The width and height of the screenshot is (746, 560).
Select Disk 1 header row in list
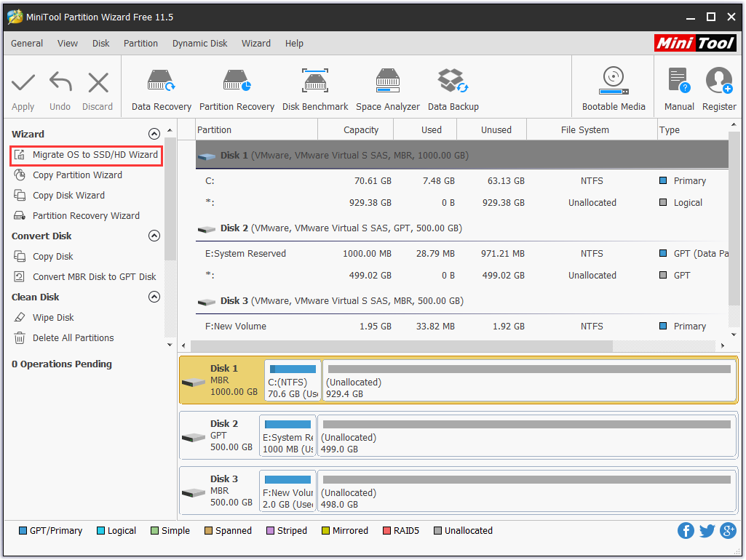pyautogui.click(x=461, y=155)
